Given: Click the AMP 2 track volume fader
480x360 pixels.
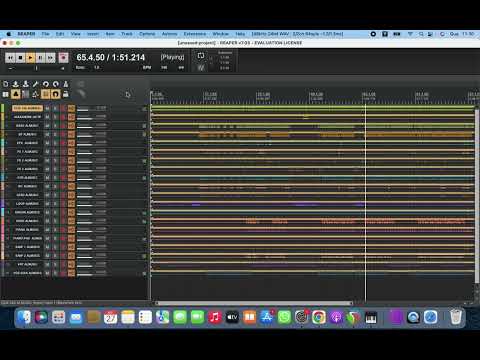Looking at the screenshot, I should 85,257.
